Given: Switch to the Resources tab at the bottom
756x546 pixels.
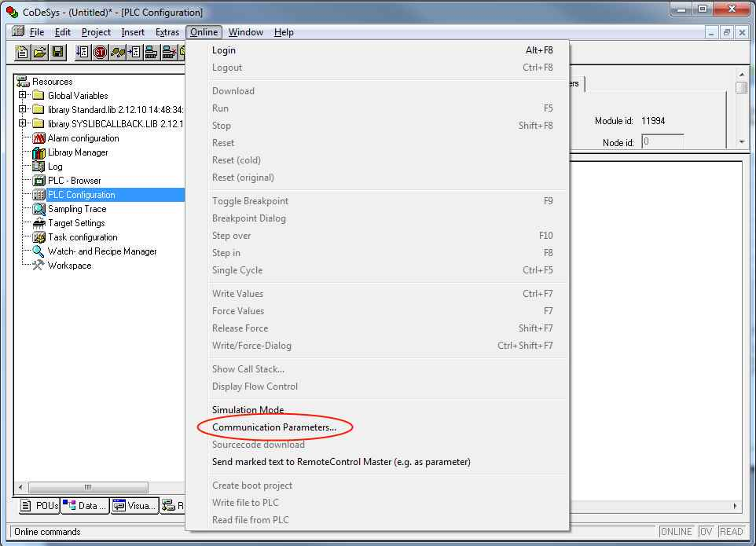Looking at the screenshot, I should [173, 505].
